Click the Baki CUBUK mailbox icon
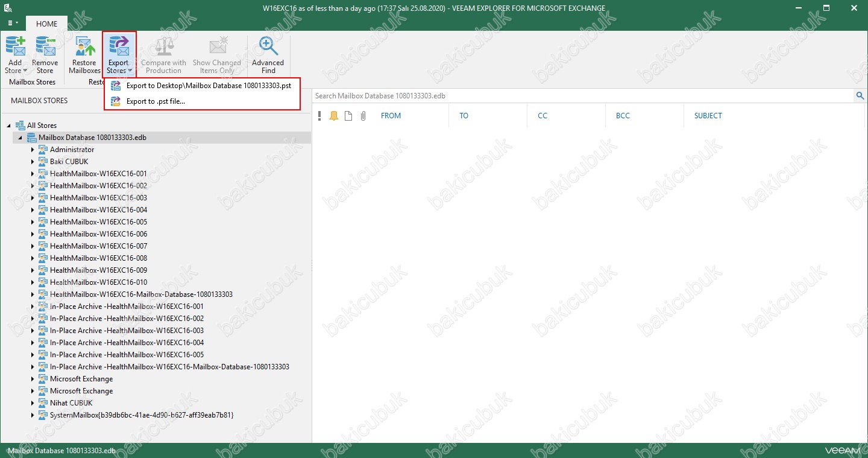Image resolution: width=868 pixels, height=458 pixels. 43,162
